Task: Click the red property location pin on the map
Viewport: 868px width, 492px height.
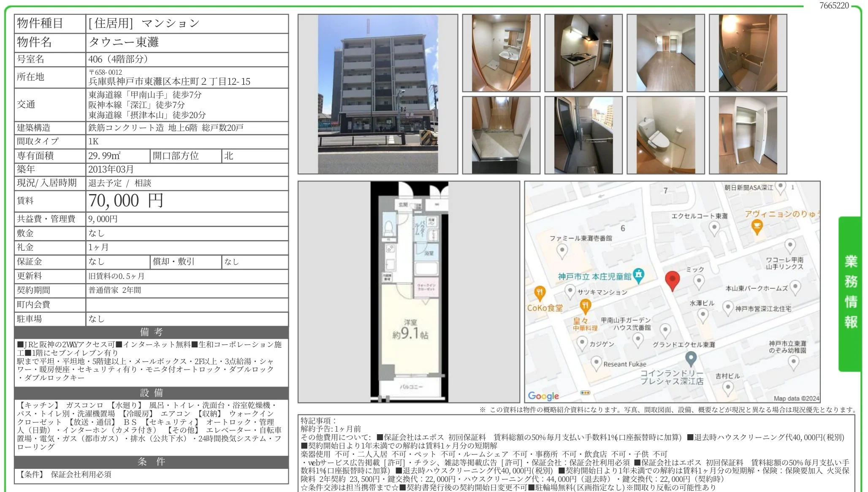Action: click(x=673, y=280)
